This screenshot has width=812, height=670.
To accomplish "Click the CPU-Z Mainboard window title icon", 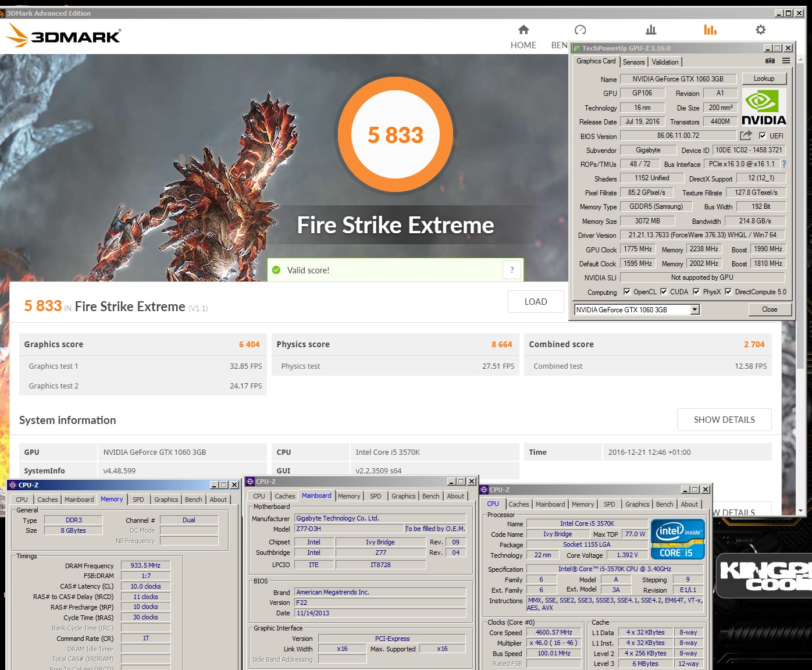I will 250,481.
